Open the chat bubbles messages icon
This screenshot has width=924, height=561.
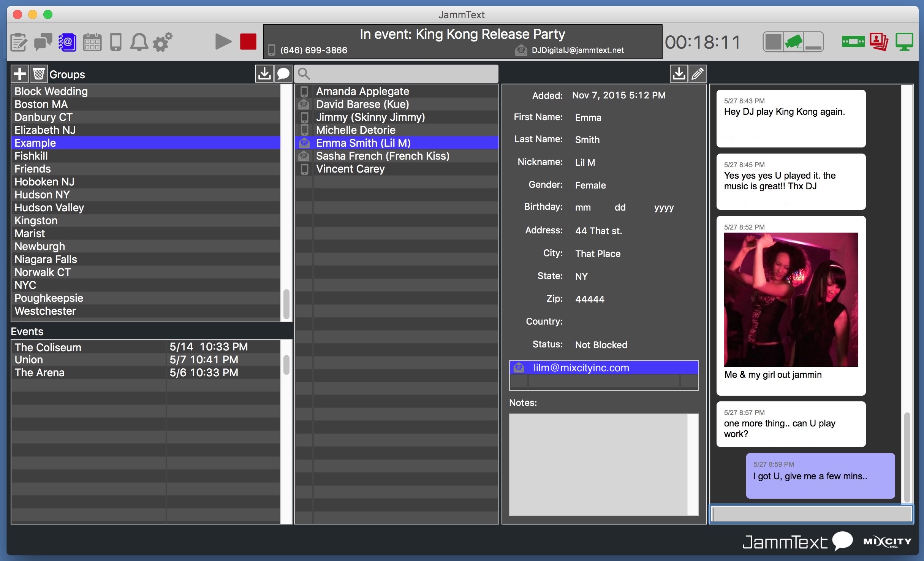click(43, 42)
